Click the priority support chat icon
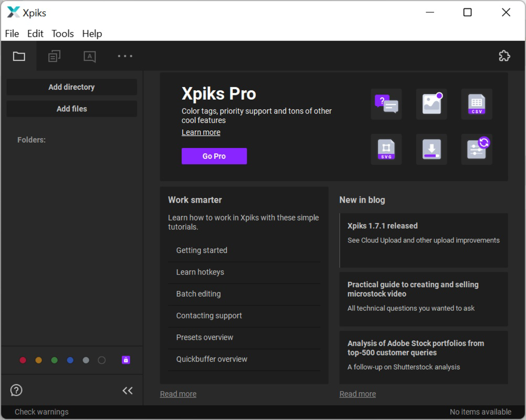 (386, 104)
